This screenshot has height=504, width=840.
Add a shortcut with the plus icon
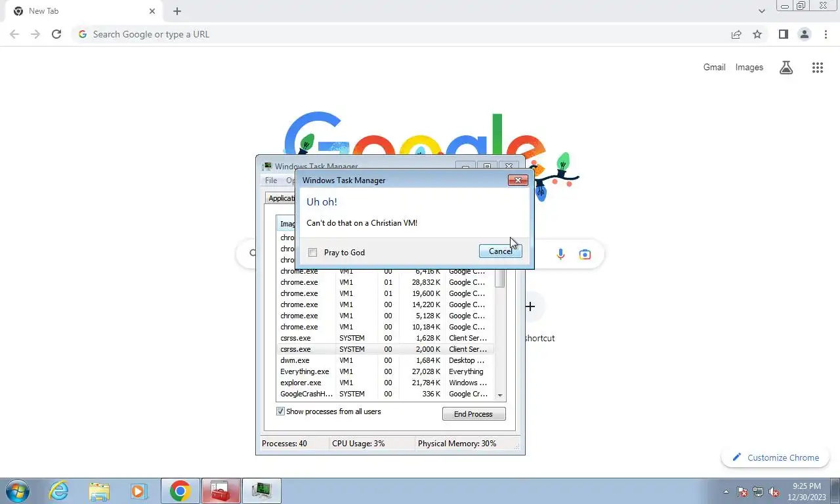coord(530,306)
